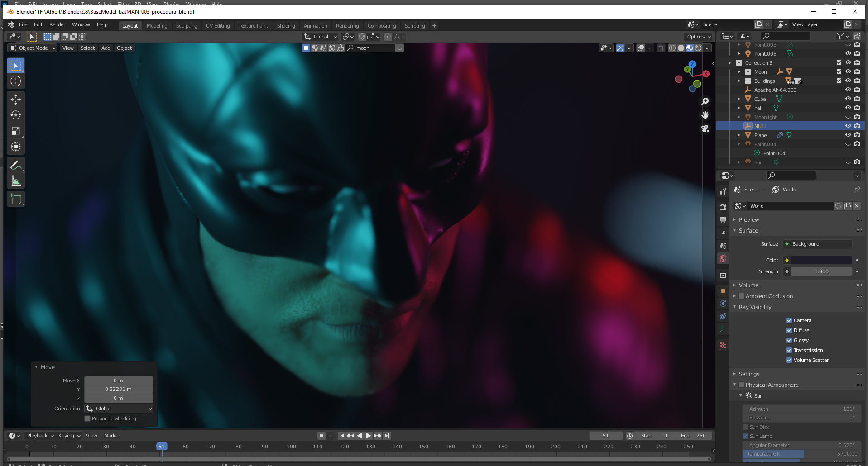Switch to the Sculpting workspace tab
This screenshot has width=868, height=466.
point(187,26)
